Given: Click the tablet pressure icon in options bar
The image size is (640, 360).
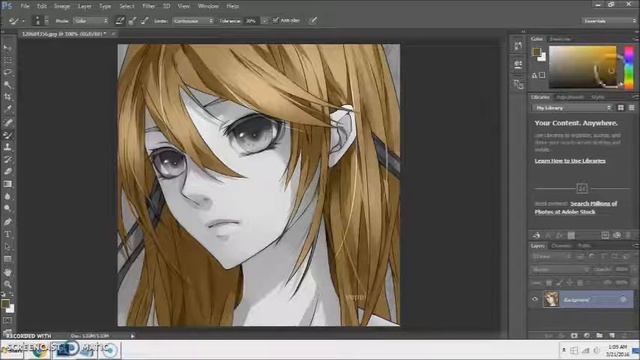Looking at the screenshot, I should pos(313,20).
